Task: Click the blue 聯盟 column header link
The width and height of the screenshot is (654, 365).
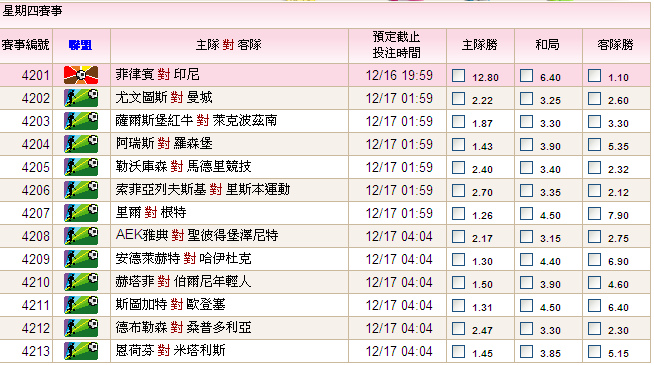Action: click(80, 45)
